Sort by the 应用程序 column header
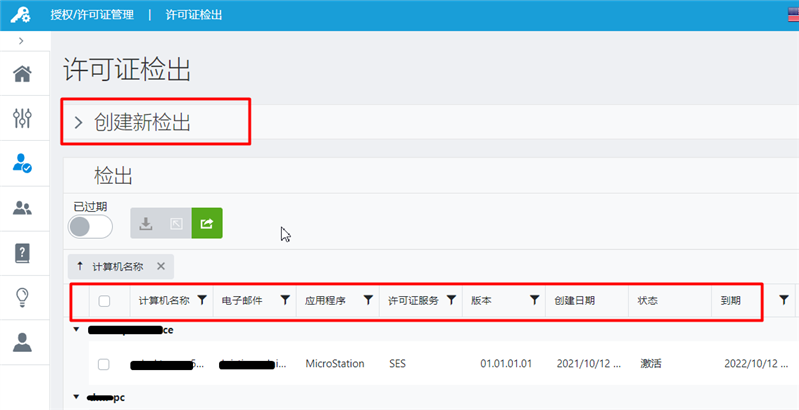The height and width of the screenshot is (410, 799). click(325, 300)
